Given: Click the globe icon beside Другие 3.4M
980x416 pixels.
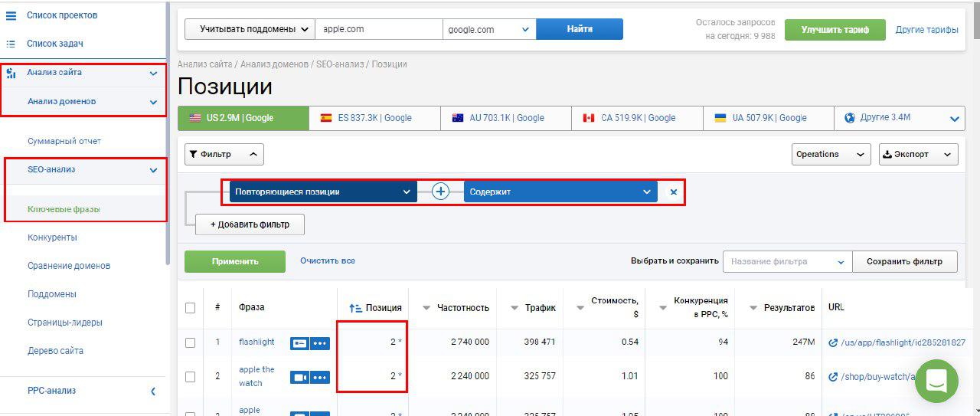Looking at the screenshot, I should click(850, 118).
